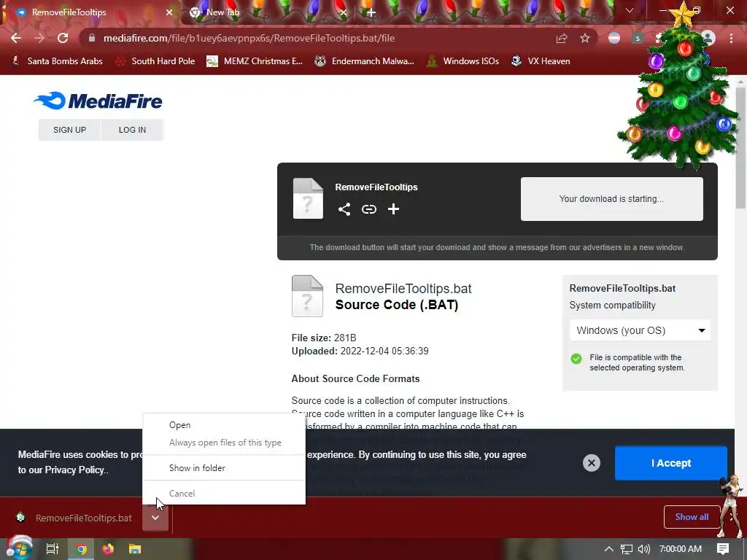The height and width of the screenshot is (560, 747).
Task: Open the Windows ISOs bookmark
Action: 462,61
